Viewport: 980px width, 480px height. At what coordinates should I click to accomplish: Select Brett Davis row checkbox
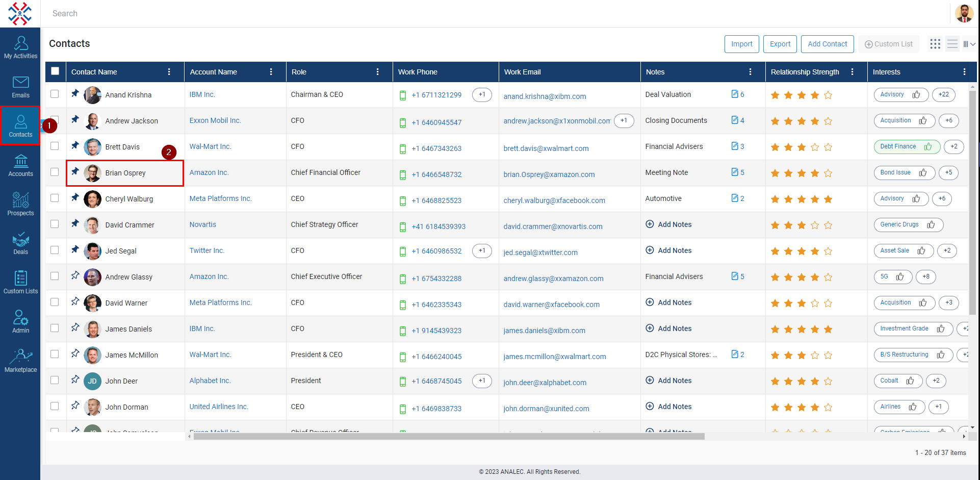(x=55, y=146)
